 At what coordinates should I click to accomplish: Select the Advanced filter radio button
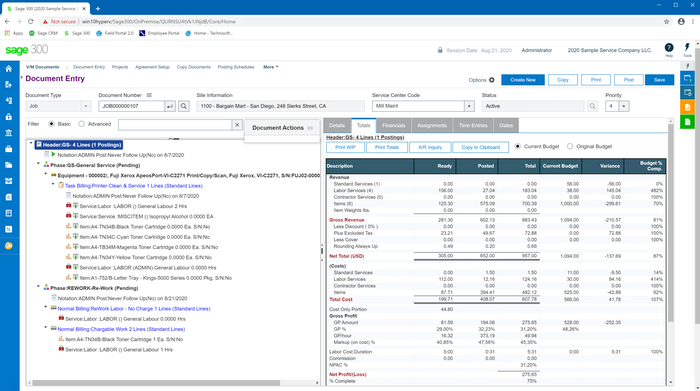click(x=81, y=124)
